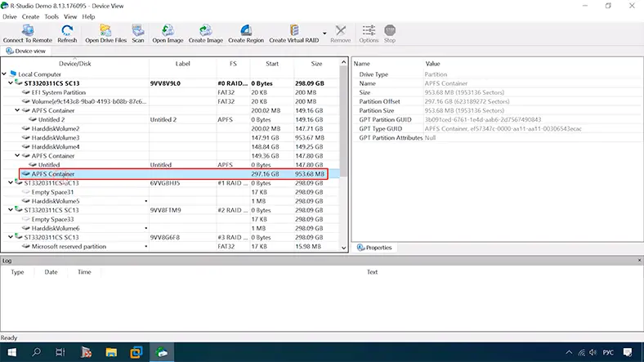Select HarddiskVolume6 row

(x=170, y=228)
